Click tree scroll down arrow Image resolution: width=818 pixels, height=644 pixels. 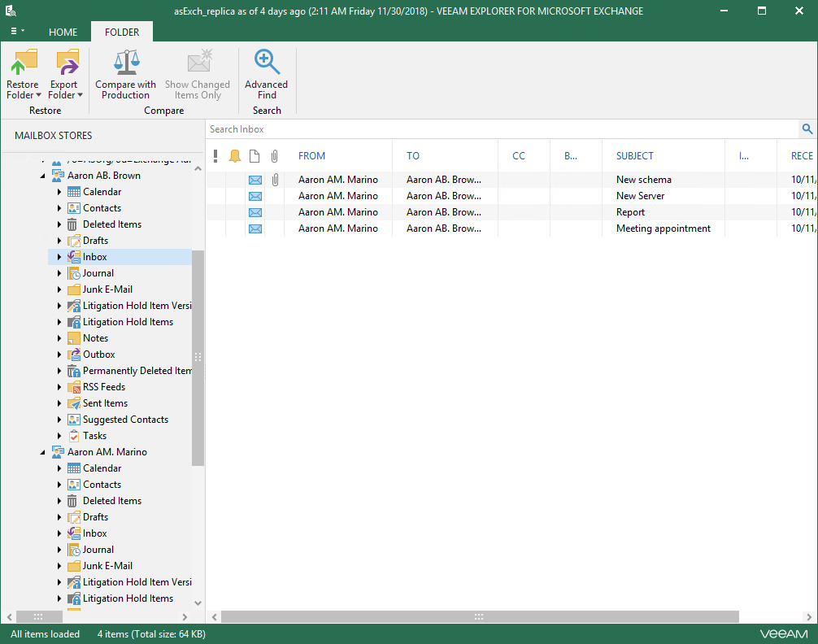click(198, 603)
